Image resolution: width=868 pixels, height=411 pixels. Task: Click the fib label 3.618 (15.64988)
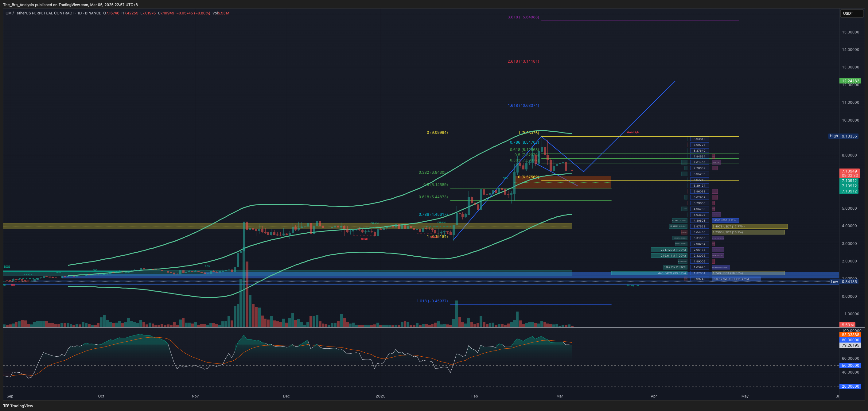point(523,17)
